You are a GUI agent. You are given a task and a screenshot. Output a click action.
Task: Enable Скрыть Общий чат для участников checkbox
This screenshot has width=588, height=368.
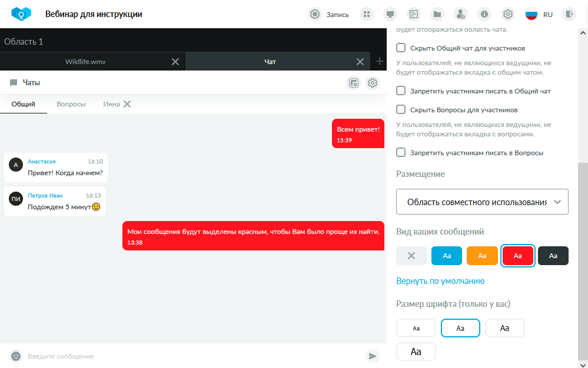click(401, 48)
